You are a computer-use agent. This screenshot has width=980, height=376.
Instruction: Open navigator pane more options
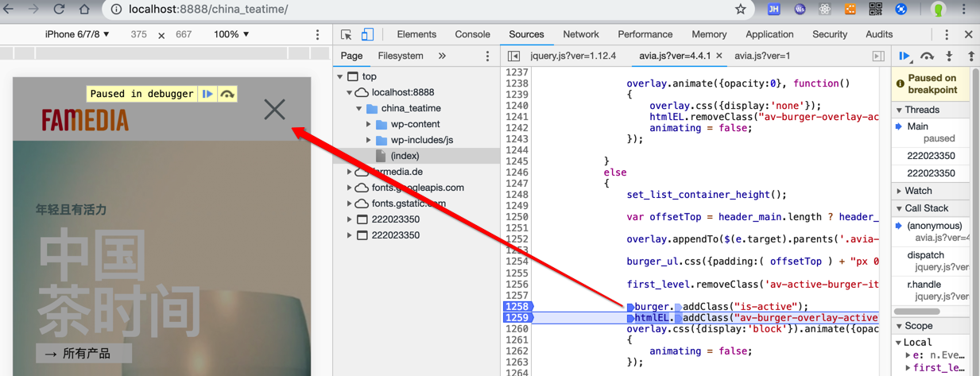coord(488,56)
